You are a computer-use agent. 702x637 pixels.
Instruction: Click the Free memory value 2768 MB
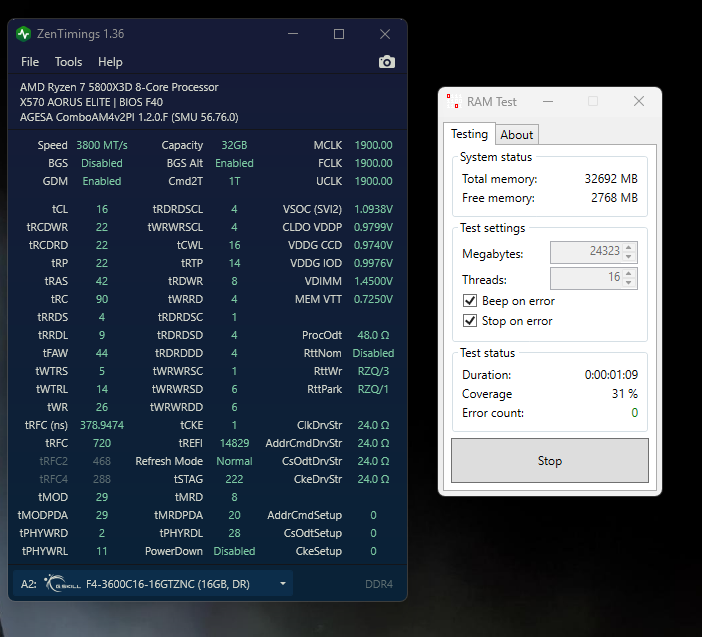[x=614, y=197]
